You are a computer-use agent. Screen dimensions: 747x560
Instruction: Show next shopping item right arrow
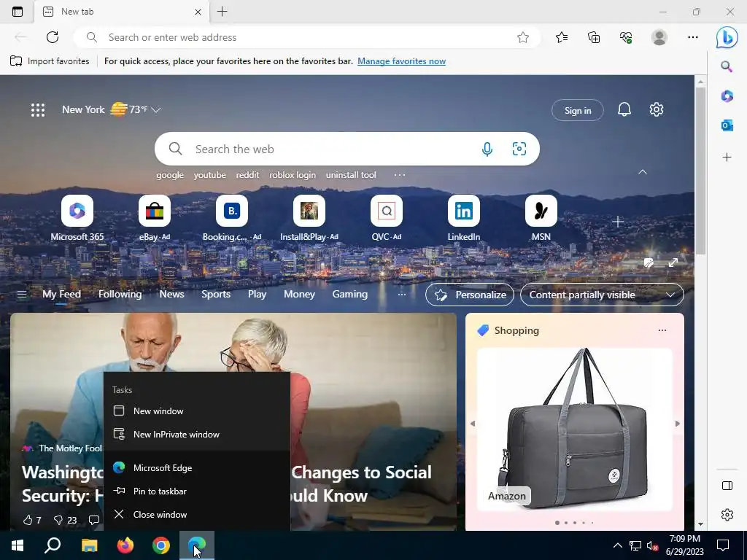pyautogui.click(x=678, y=424)
